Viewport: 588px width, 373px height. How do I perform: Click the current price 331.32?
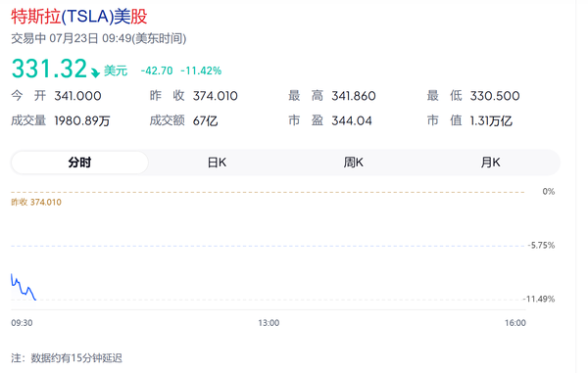[x=49, y=69]
